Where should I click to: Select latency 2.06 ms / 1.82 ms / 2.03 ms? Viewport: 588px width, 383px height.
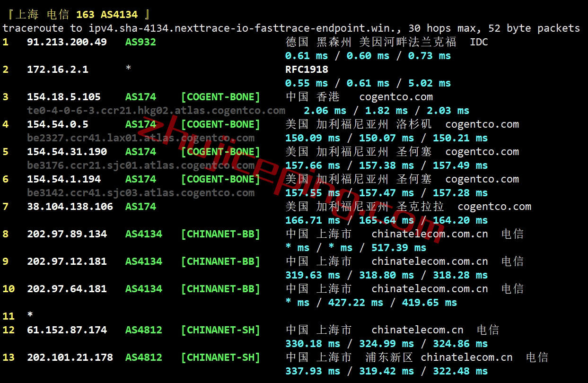386,111
